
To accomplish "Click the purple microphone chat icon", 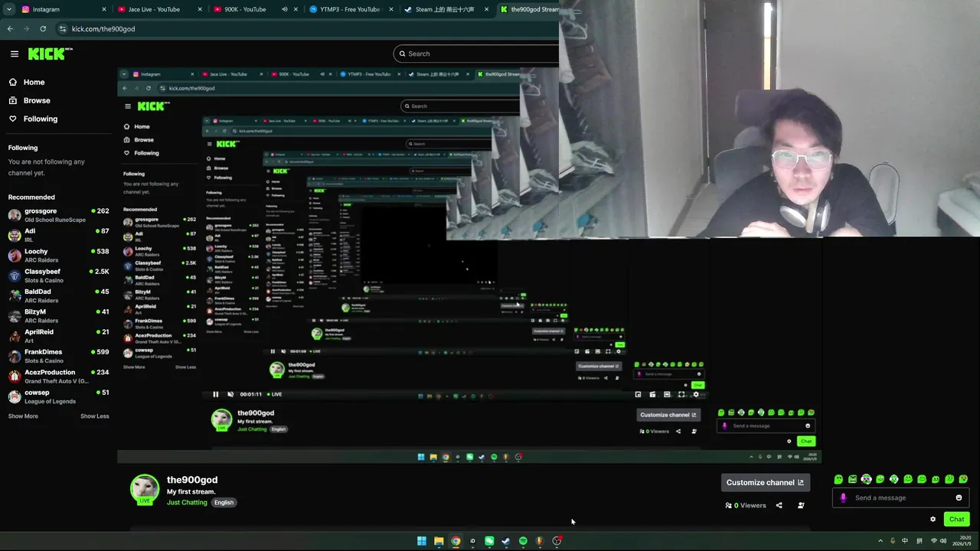I will [x=843, y=497].
